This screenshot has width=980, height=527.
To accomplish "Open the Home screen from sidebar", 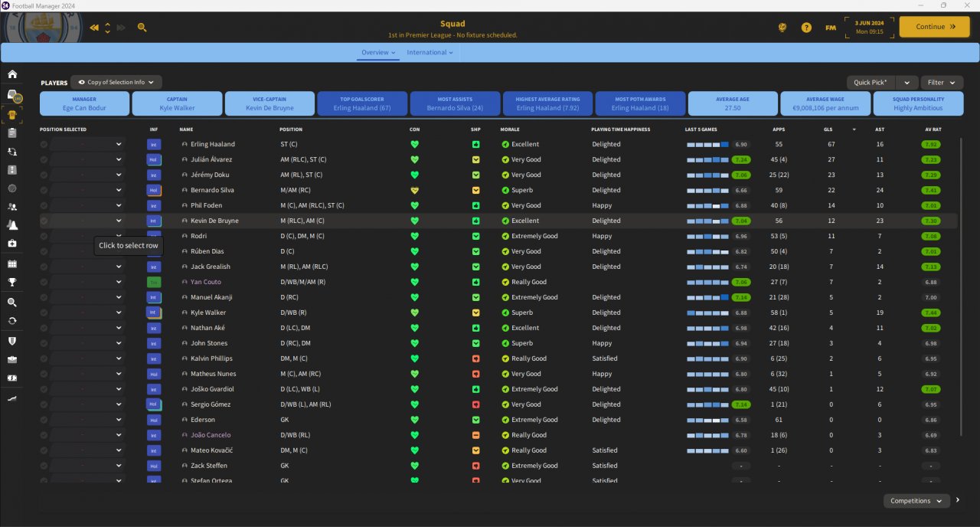I will pyautogui.click(x=12, y=74).
